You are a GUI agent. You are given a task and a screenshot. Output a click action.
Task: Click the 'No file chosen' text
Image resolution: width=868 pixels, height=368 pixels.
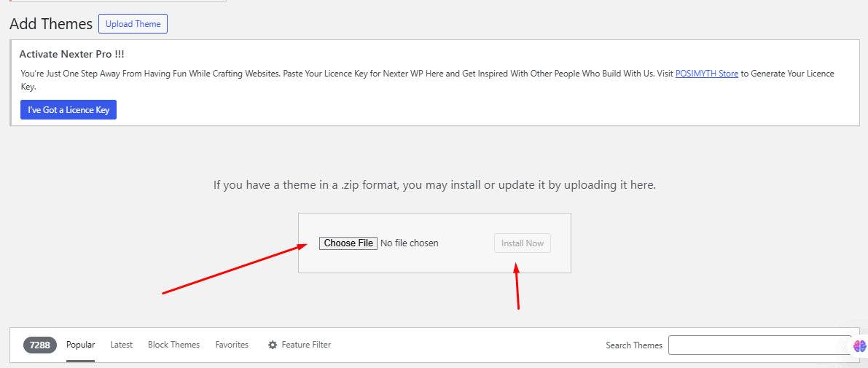pos(410,243)
